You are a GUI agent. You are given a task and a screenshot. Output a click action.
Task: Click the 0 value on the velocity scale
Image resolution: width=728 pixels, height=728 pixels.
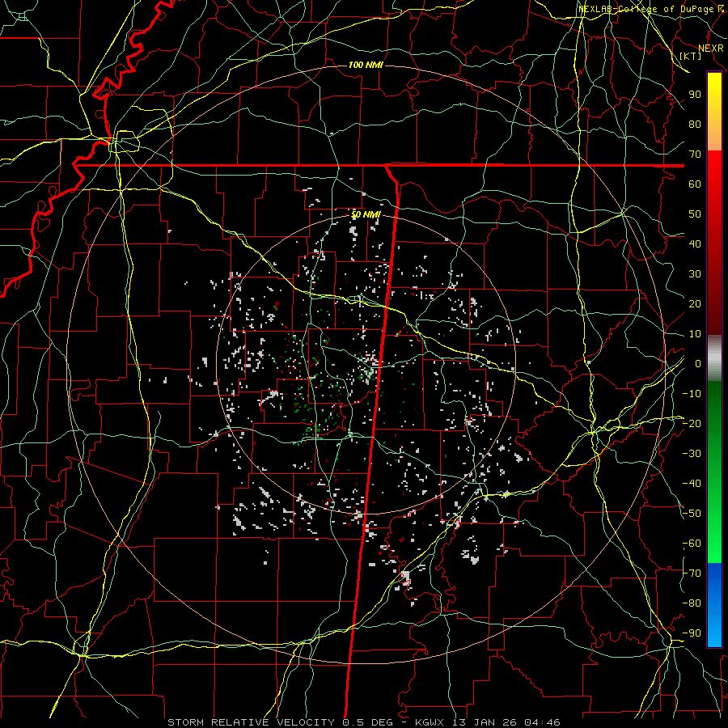tap(697, 363)
